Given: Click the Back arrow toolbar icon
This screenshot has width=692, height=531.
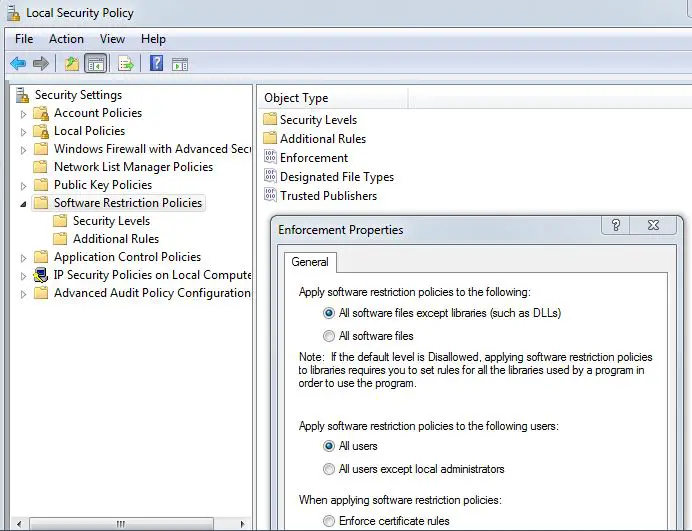Looking at the screenshot, I should tap(18, 64).
